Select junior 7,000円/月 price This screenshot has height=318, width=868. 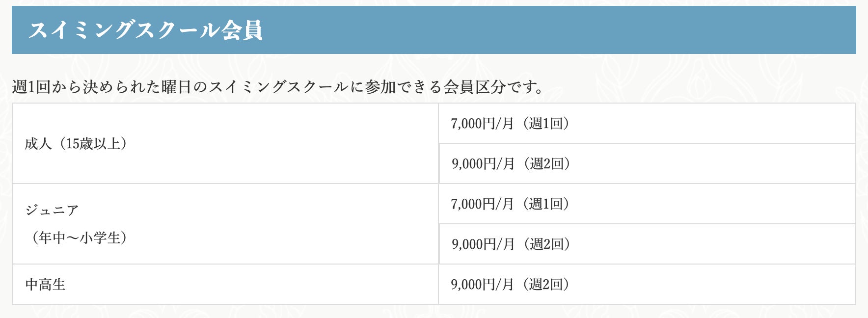pos(482,204)
